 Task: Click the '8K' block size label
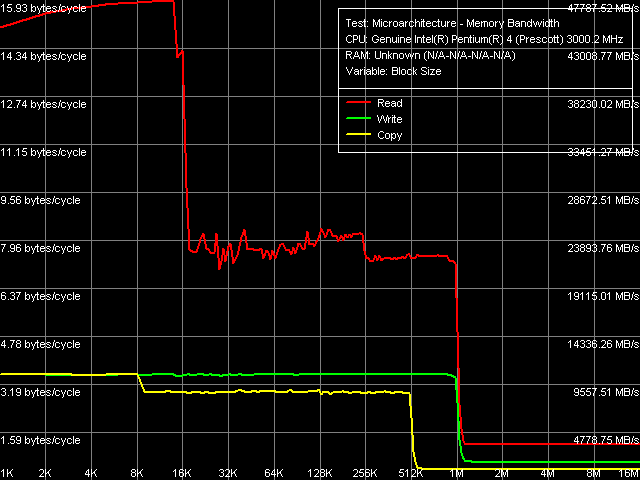point(137,474)
